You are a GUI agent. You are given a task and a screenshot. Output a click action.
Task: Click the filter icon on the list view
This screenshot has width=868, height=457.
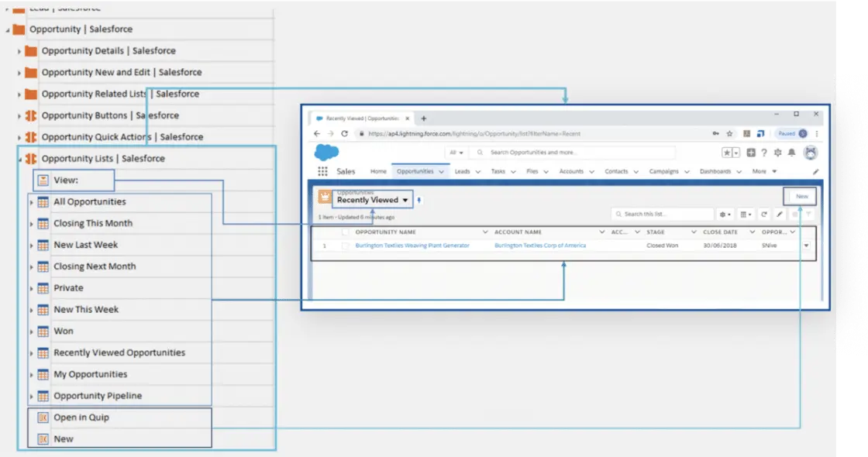tap(808, 213)
